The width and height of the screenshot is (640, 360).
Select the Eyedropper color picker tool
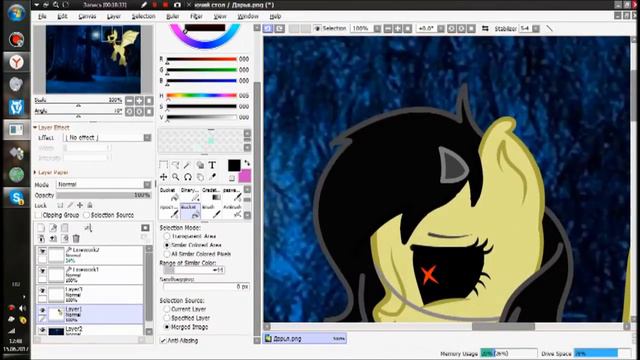coord(212,177)
